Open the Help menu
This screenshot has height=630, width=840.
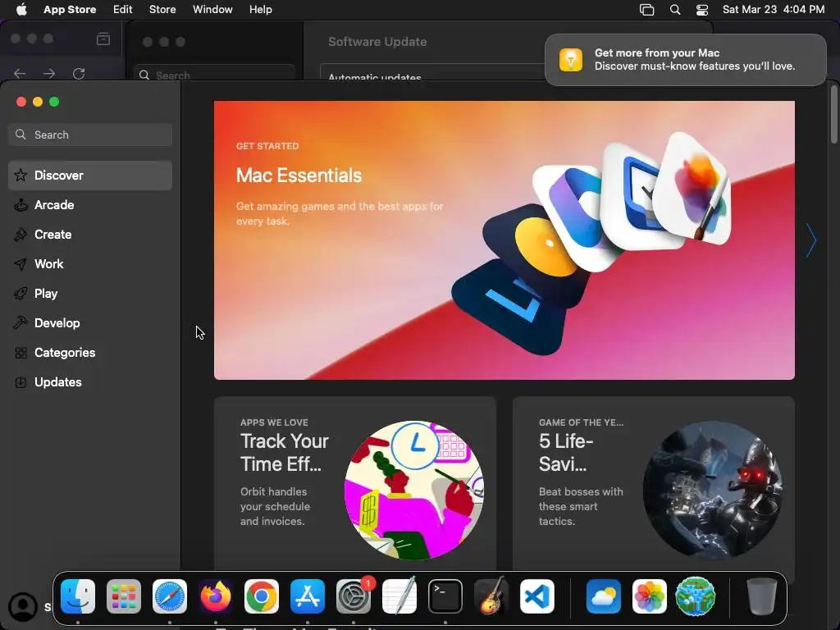pyautogui.click(x=260, y=10)
